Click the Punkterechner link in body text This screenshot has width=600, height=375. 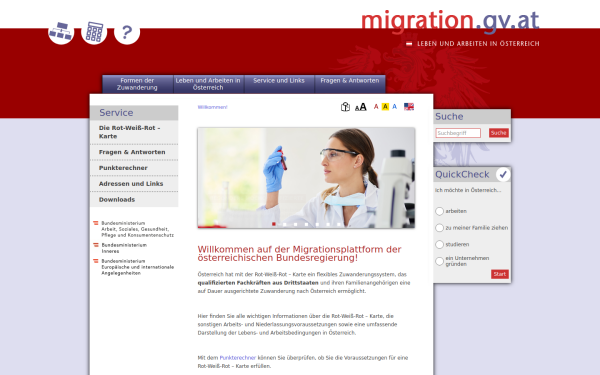click(238, 358)
